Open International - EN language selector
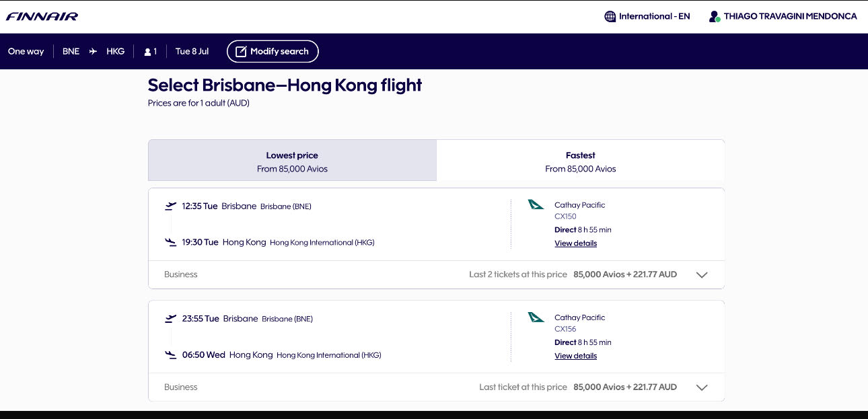This screenshot has width=868, height=419. [654, 16]
